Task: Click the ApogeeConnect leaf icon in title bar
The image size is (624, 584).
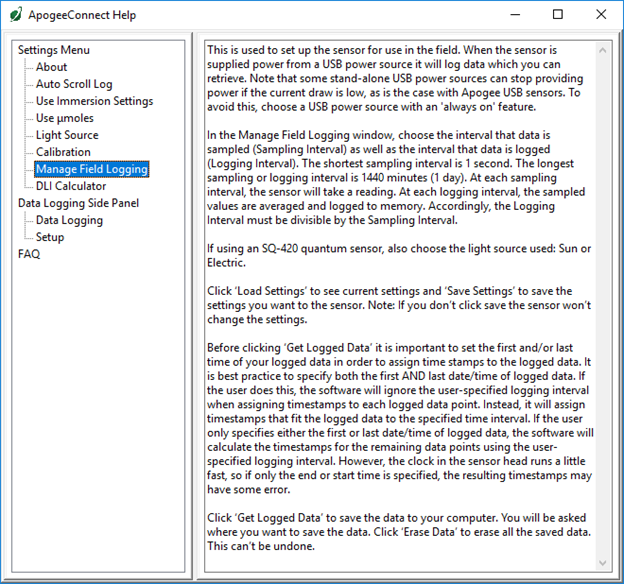Action: click(x=16, y=15)
